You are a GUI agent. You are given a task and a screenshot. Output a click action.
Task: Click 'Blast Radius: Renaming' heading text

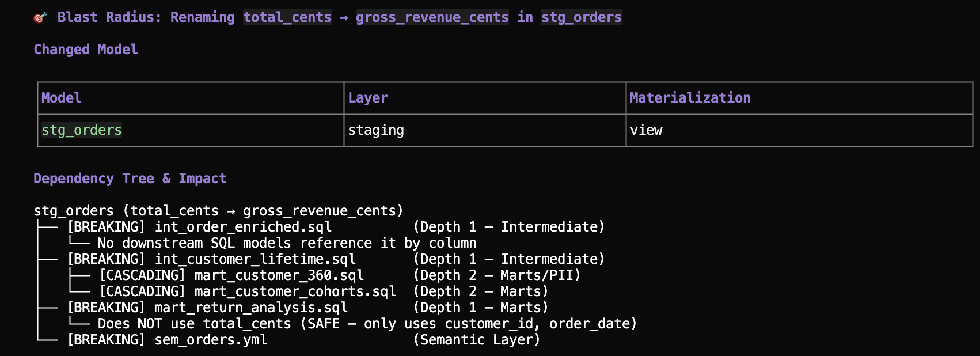click(146, 17)
